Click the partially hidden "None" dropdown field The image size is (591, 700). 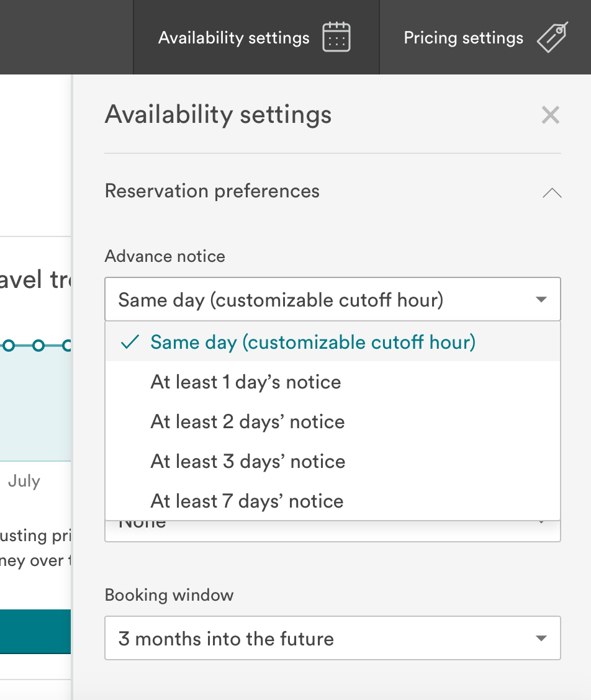[332, 531]
